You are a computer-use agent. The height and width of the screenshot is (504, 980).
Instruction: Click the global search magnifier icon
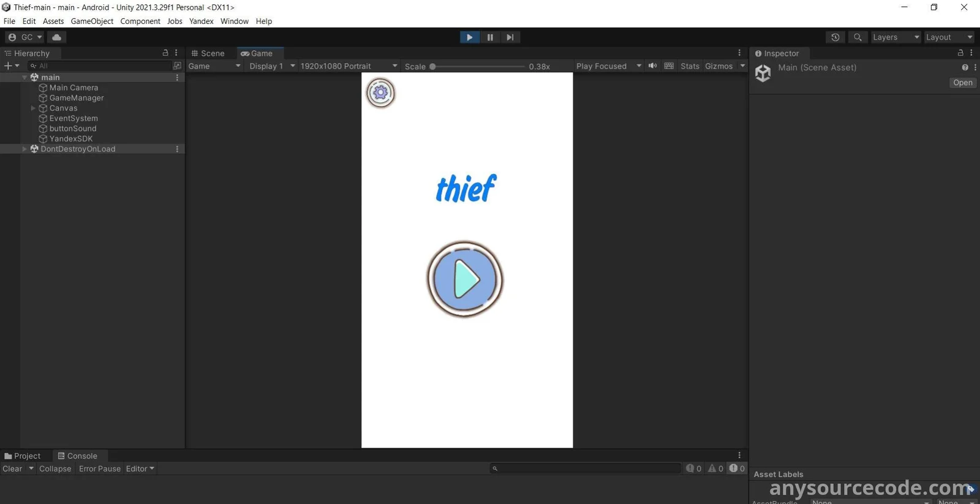pos(858,37)
